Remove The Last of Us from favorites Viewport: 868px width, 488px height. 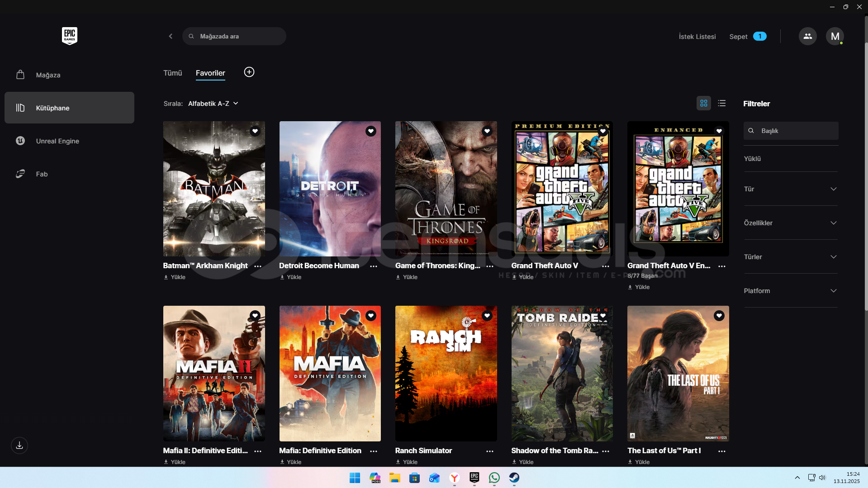point(719,316)
